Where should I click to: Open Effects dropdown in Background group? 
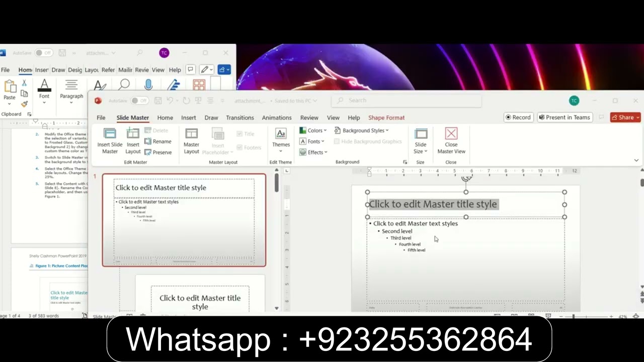click(x=313, y=152)
